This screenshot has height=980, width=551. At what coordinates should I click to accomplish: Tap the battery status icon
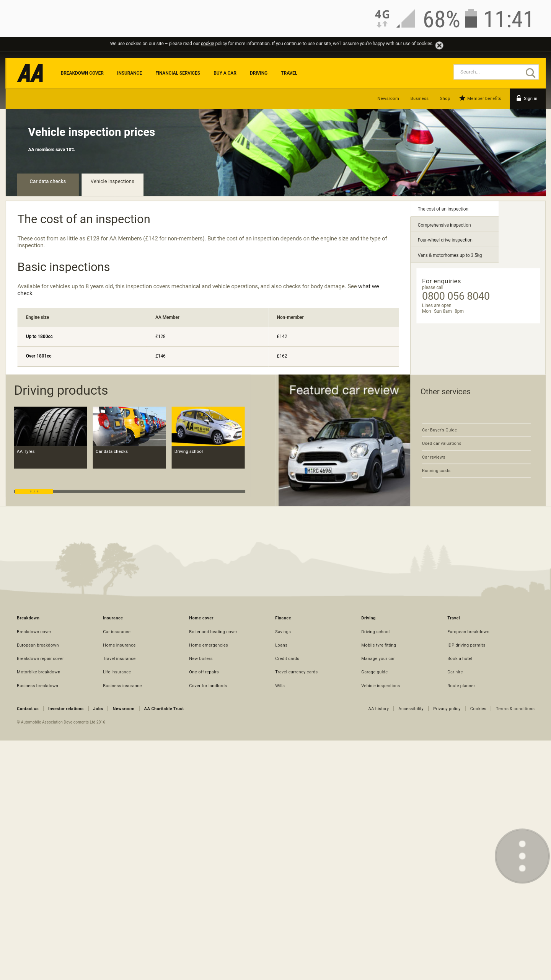click(x=471, y=18)
